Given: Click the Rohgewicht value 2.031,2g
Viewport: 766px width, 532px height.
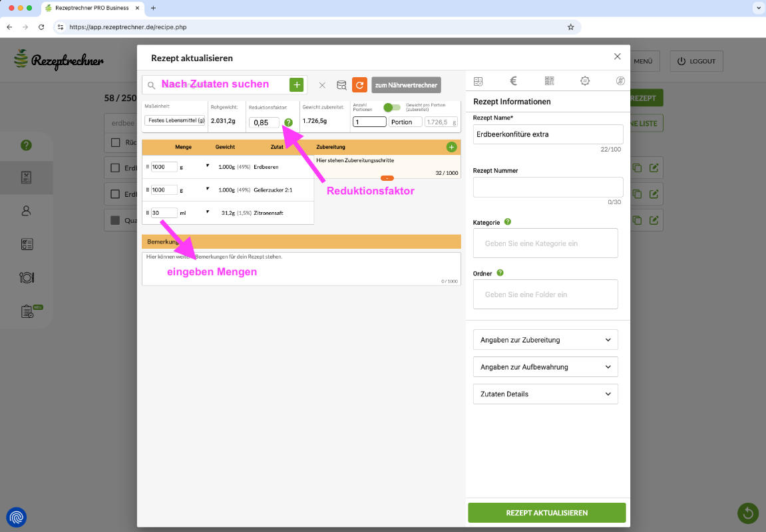Looking at the screenshot, I should pos(223,120).
